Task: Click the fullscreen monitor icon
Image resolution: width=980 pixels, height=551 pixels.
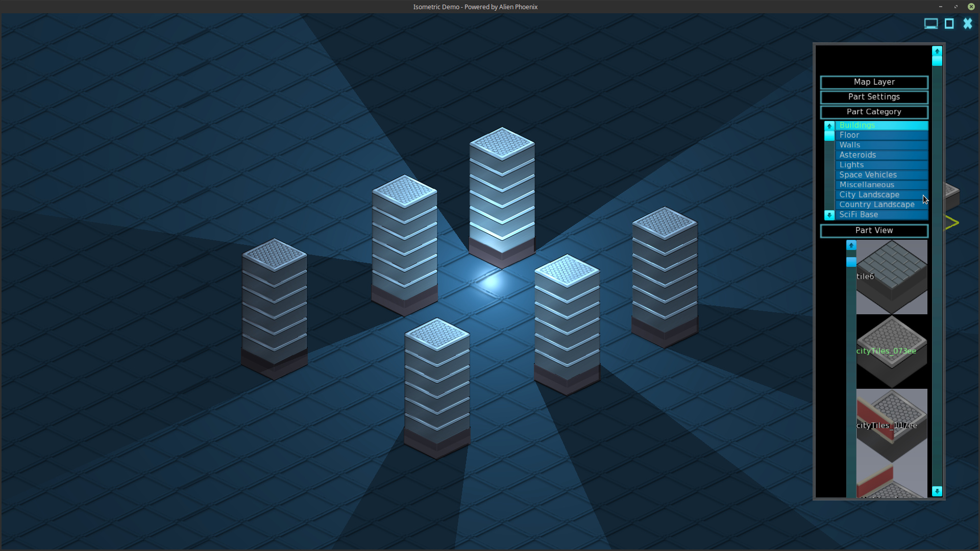Action: 930,24
